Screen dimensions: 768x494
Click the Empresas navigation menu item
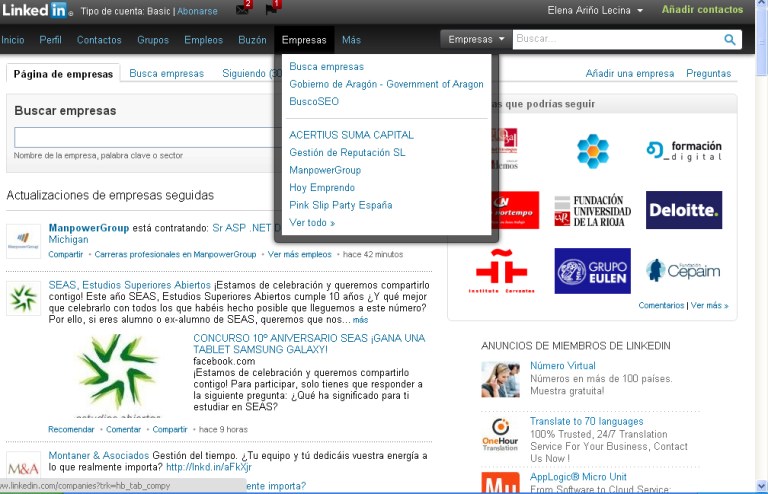click(x=304, y=40)
